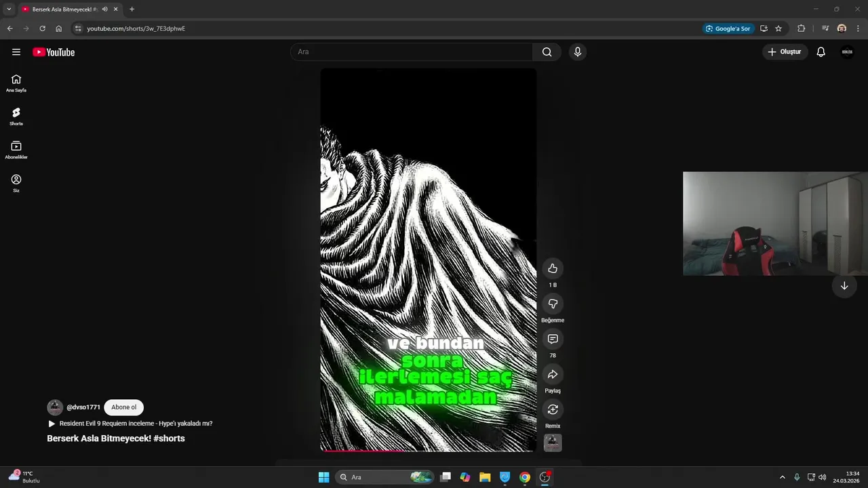The width and height of the screenshot is (868, 488).
Task: Open the tray microphone indicator
Action: [797, 477]
